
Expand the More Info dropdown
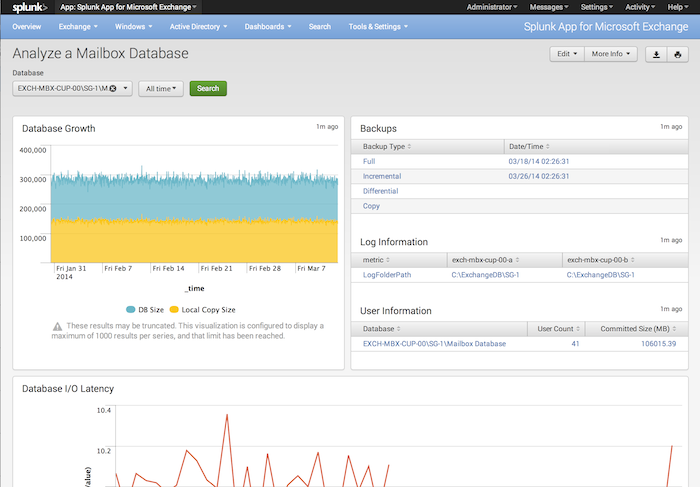click(611, 54)
